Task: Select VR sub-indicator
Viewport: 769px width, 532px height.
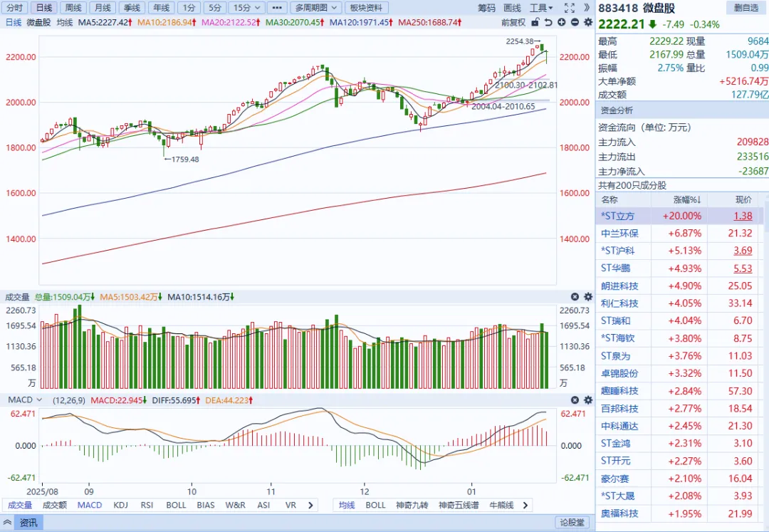Action: (x=291, y=505)
